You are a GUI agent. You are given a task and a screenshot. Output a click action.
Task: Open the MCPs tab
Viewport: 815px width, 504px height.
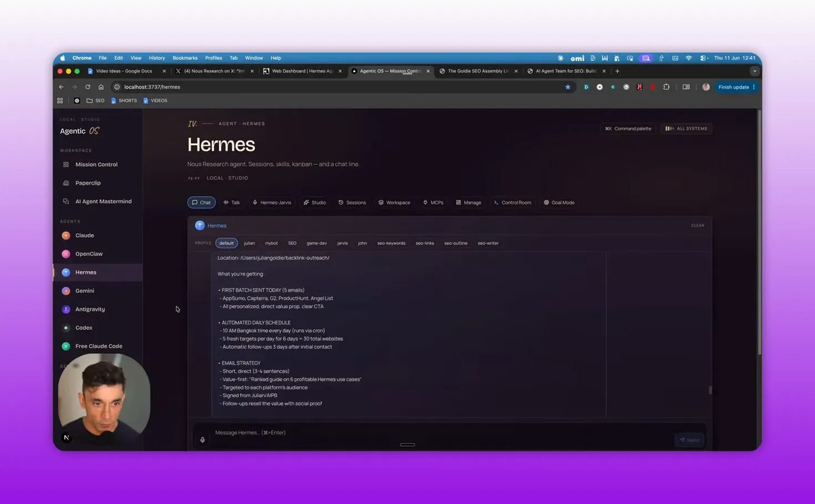433,202
